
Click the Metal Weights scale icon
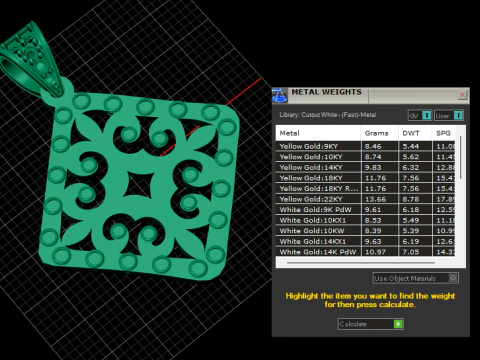279,95
